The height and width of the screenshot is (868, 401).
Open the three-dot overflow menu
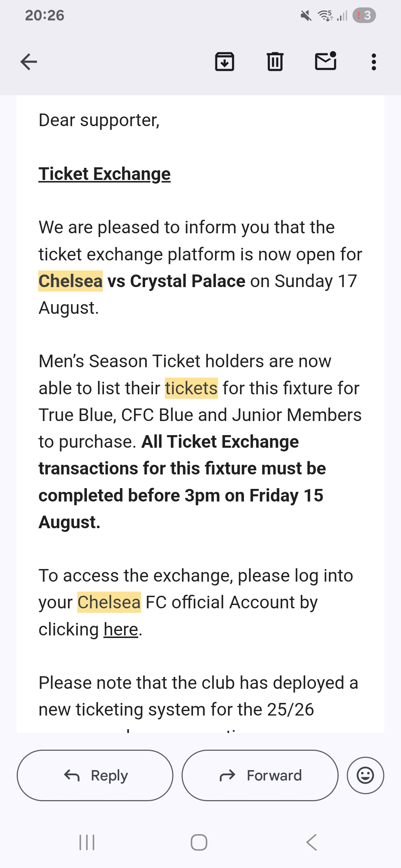(x=374, y=62)
